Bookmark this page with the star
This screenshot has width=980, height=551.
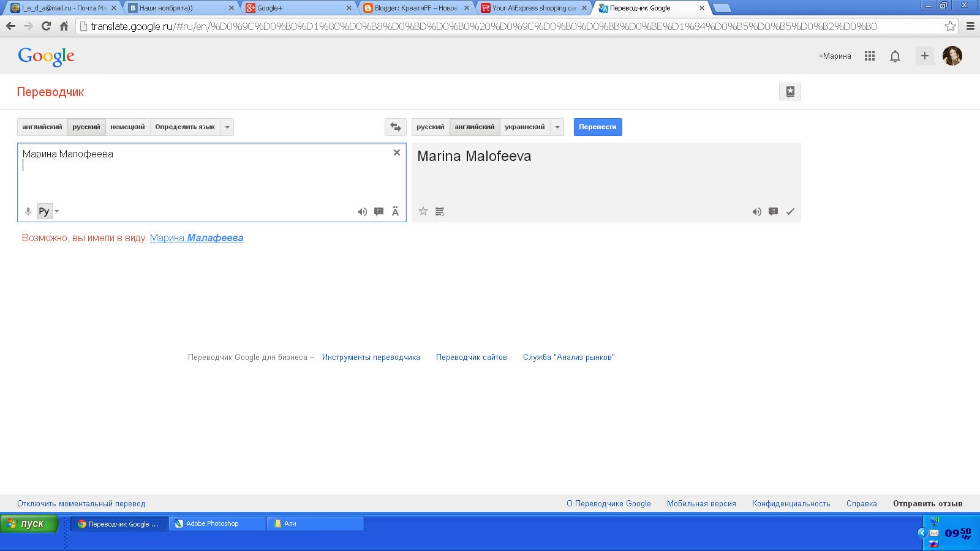[950, 26]
